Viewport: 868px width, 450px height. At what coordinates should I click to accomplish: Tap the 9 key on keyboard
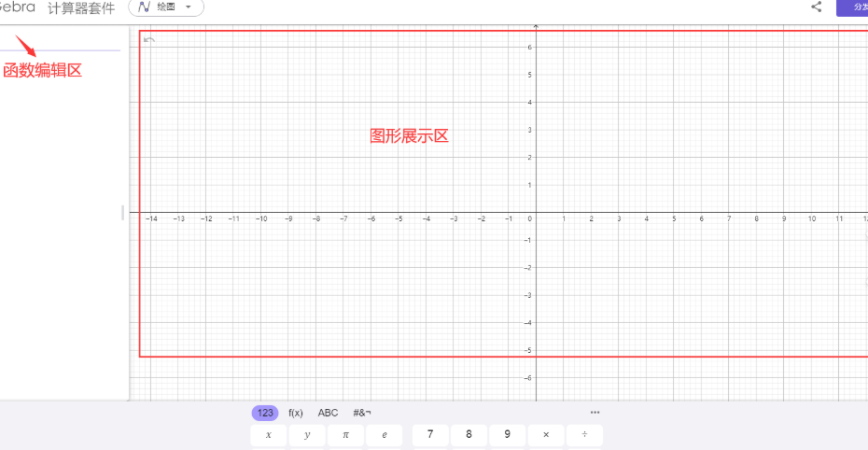pyautogui.click(x=507, y=435)
